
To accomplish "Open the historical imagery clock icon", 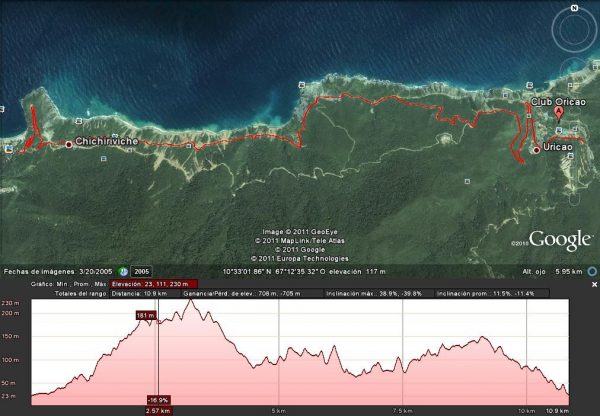I will point(123,271).
